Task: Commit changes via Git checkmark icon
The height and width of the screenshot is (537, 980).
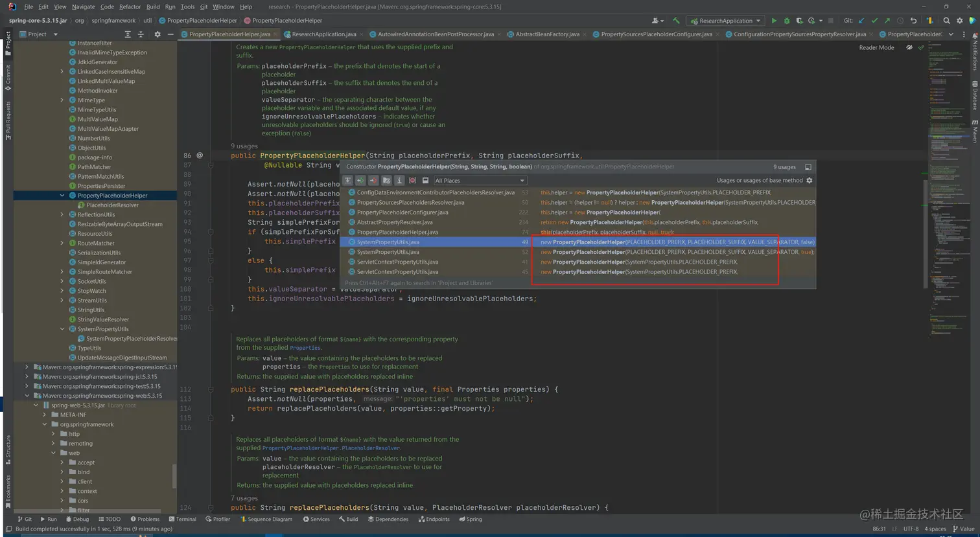Action: (x=874, y=21)
